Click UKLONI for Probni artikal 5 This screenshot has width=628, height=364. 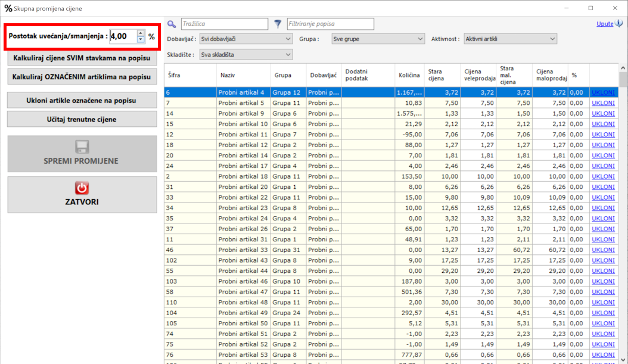603,103
